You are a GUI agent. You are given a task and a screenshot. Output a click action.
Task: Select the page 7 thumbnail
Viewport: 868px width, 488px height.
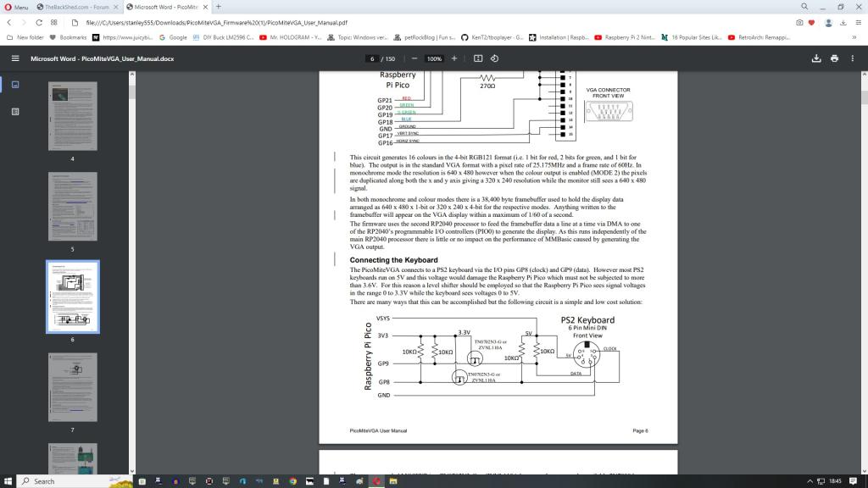(x=72, y=387)
